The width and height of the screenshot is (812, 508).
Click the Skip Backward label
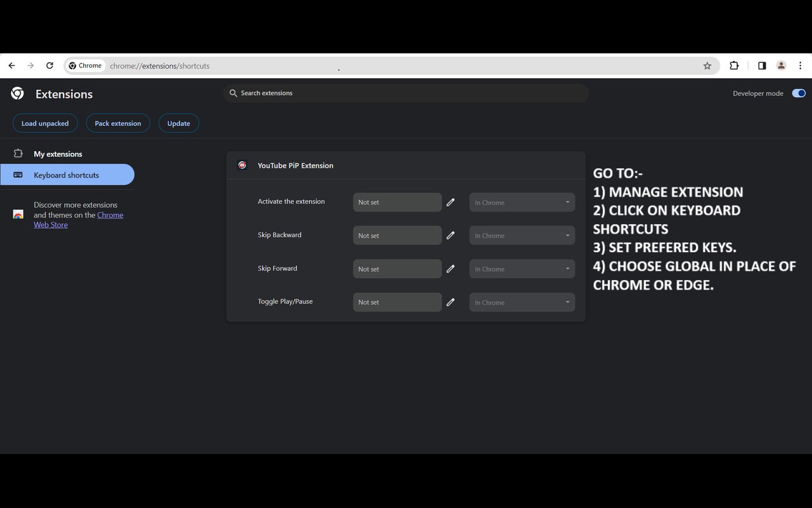280,234
